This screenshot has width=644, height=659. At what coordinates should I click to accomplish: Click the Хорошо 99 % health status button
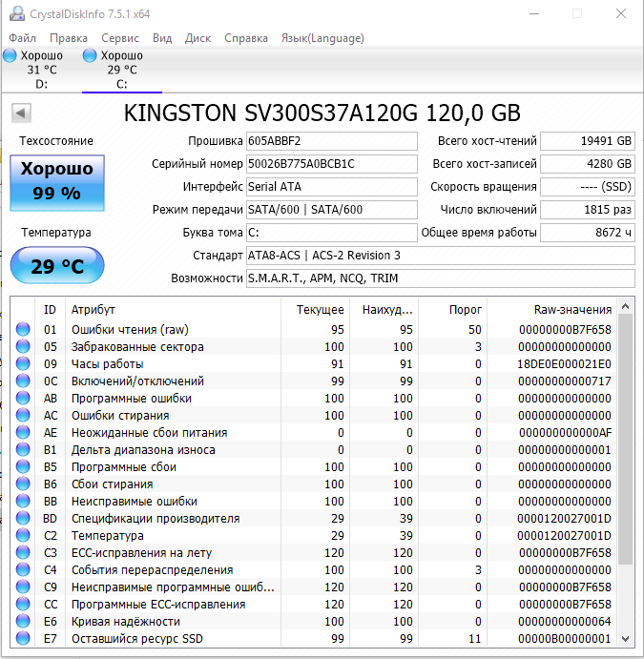(57, 183)
